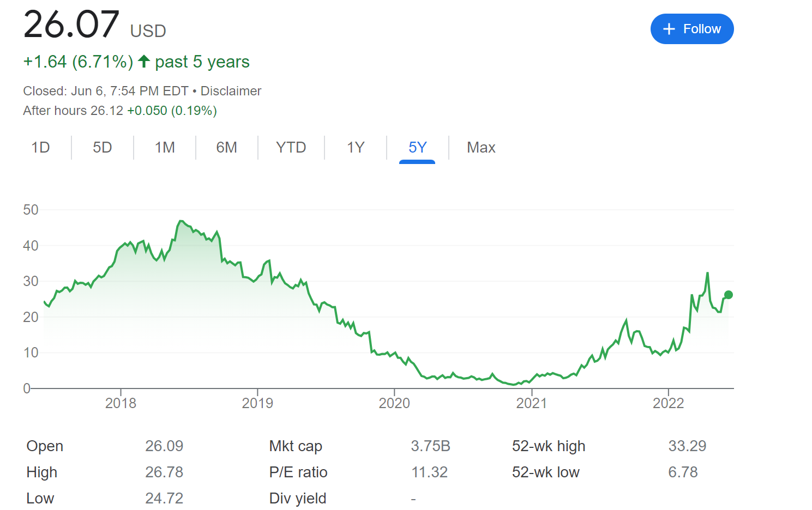The height and width of the screenshot is (510, 812).
Task: Click the Mkt cap label
Action: (296, 446)
